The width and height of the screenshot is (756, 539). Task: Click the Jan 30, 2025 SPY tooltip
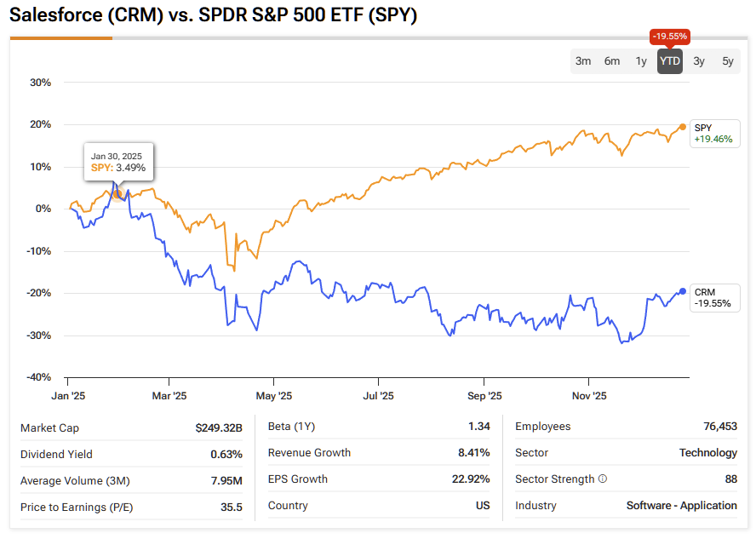pyautogui.click(x=118, y=162)
